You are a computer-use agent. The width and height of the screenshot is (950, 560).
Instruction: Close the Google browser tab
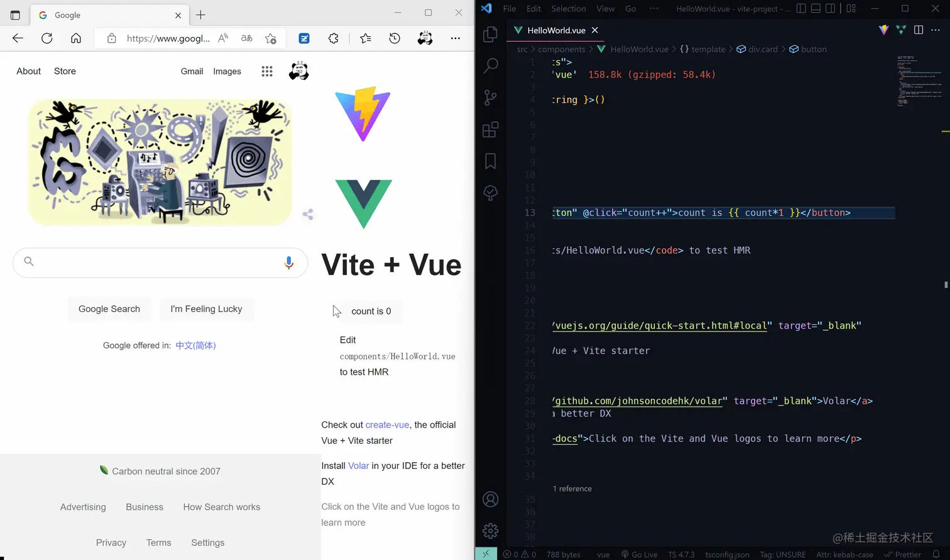pyautogui.click(x=178, y=15)
